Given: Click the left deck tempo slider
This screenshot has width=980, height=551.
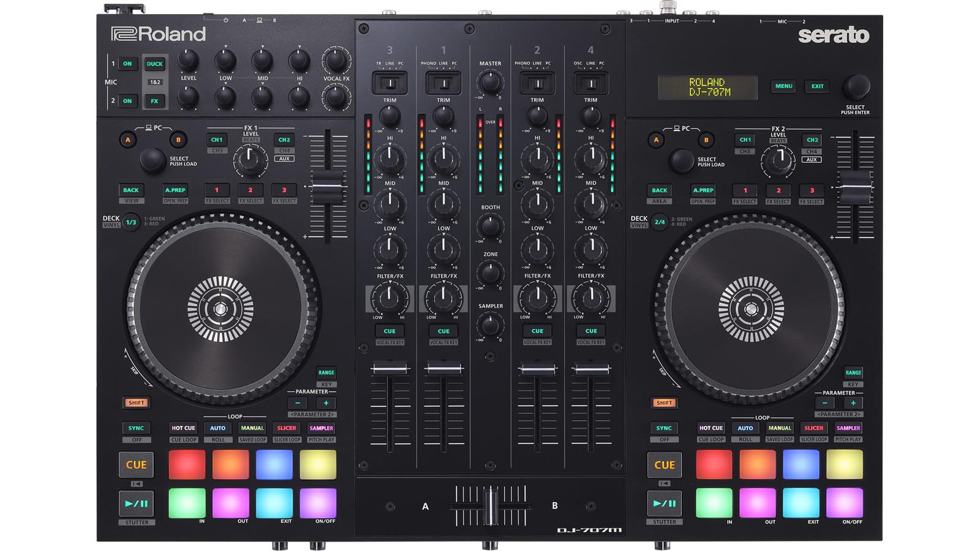Looking at the screenshot, I should tap(328, 186).
